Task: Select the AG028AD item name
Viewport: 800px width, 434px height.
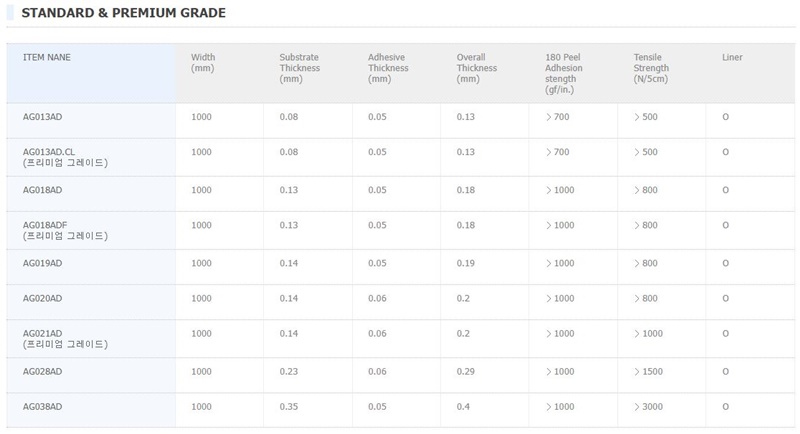Action: point(43,372)
